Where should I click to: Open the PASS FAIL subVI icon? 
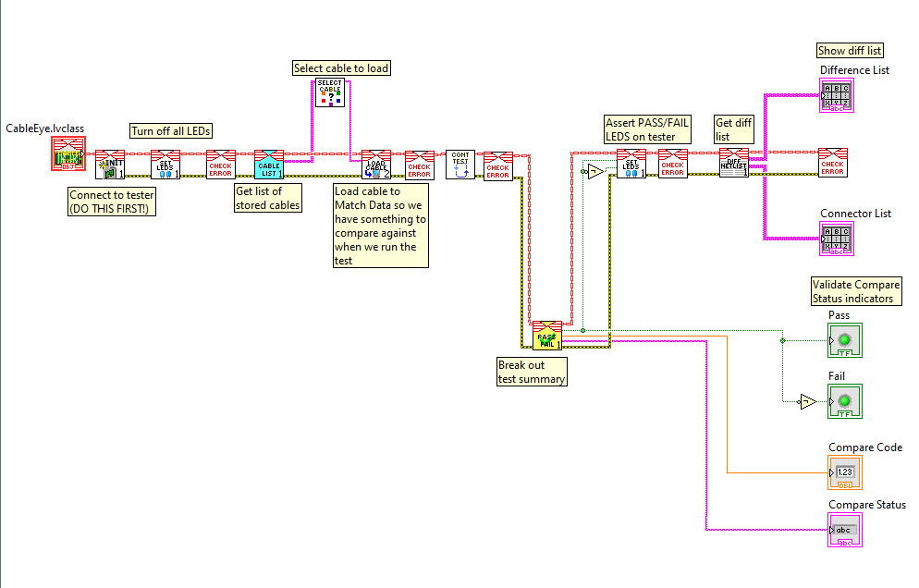click(x=546, y=335)
